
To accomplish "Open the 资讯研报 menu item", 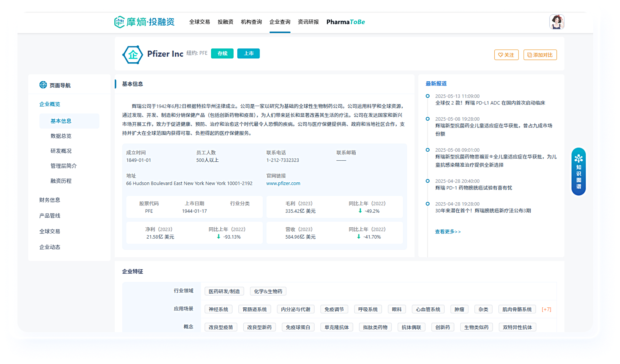I will (x=308, y=22).
